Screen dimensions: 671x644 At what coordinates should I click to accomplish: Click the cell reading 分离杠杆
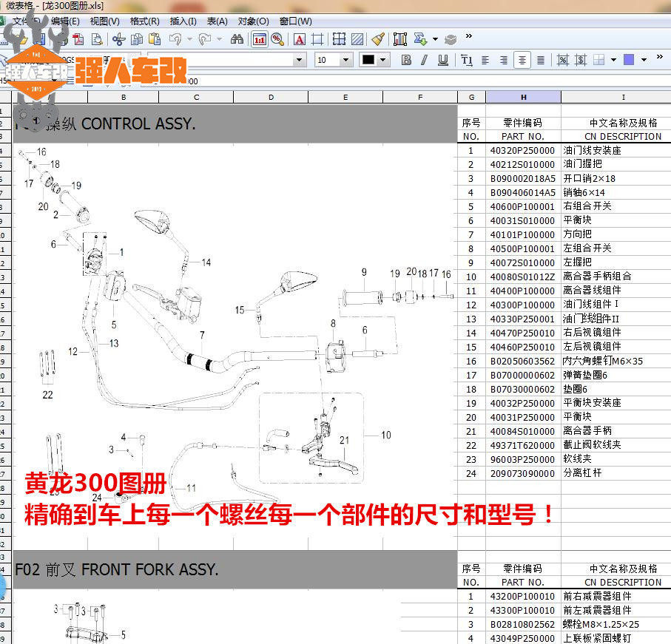click(616, 473)
